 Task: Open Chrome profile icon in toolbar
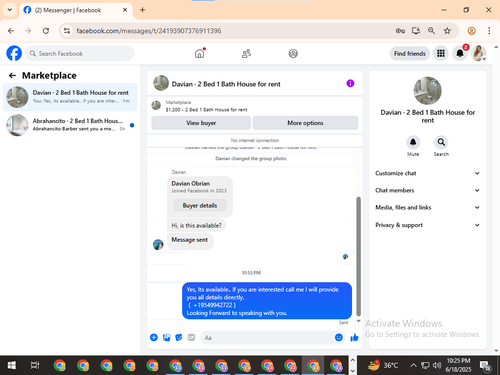pyautogui.click(x=471, y=31)
